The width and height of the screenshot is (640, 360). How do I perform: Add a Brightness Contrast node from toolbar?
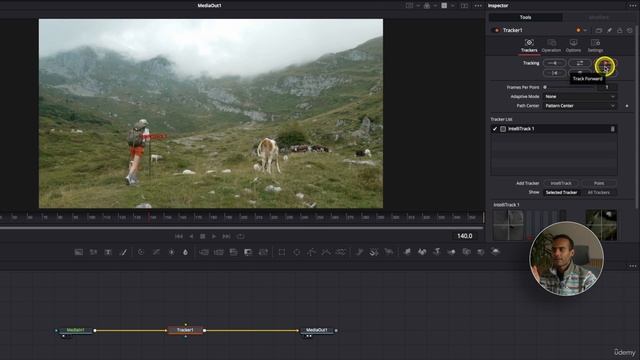tap(171, 252)
